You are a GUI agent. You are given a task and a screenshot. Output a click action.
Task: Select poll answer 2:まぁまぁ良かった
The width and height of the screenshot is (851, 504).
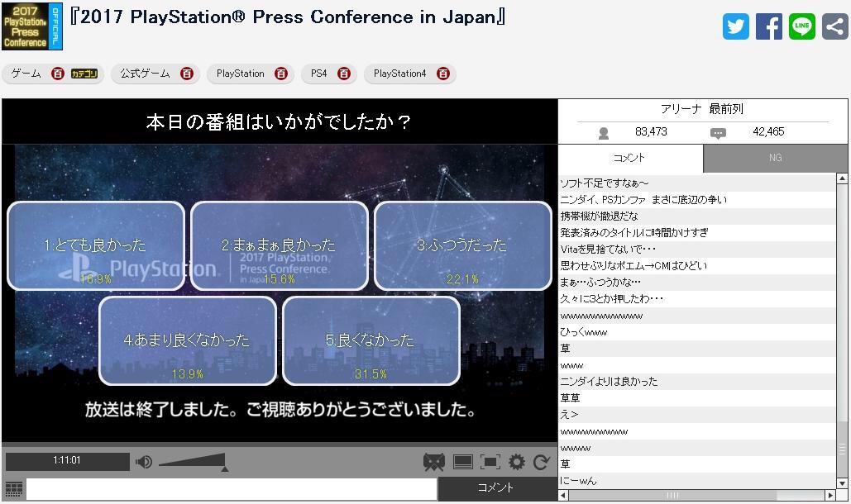tap(280, 246)
